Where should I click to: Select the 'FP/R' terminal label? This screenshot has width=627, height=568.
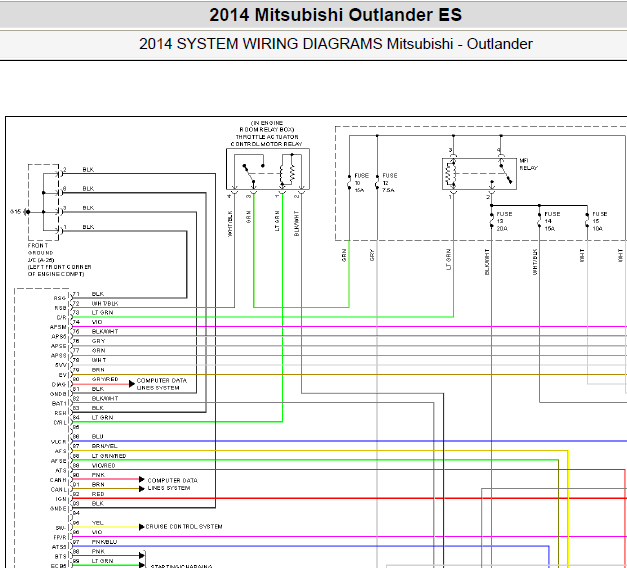click(60, 538)
